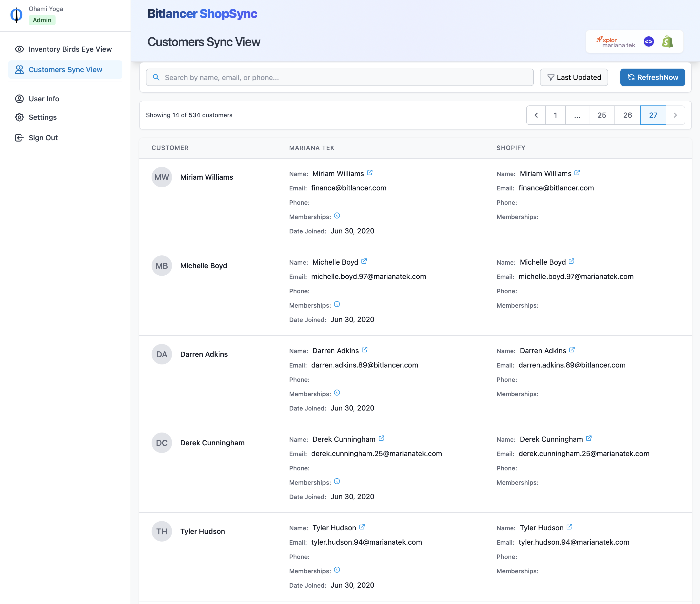Show memberships info for Darren Adkins
Screen dimensions: 700x604
point(337,393)
